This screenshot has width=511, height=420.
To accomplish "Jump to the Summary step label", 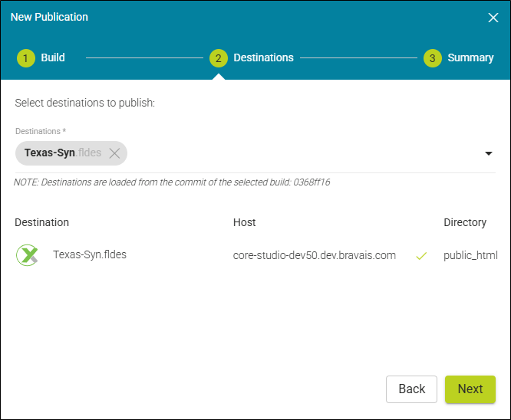I will [x=470, y=57].
